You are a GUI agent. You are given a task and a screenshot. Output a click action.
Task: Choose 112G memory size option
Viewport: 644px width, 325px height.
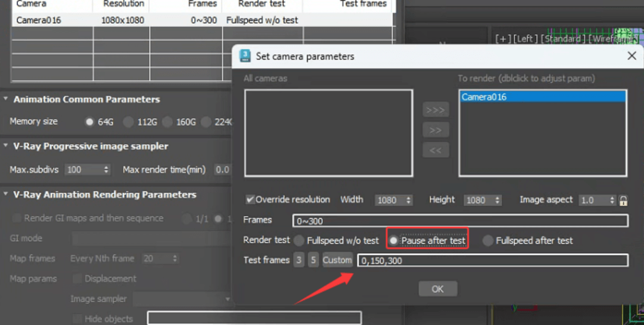128,122
